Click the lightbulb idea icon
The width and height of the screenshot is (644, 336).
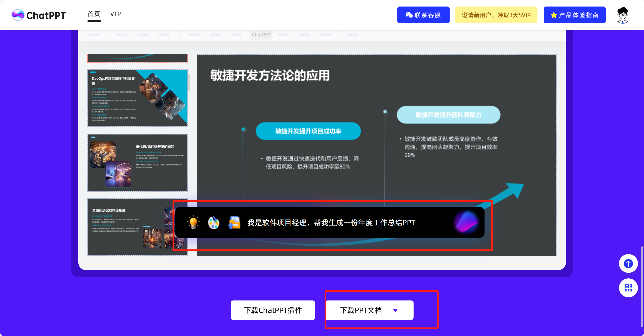click(193, 222)
